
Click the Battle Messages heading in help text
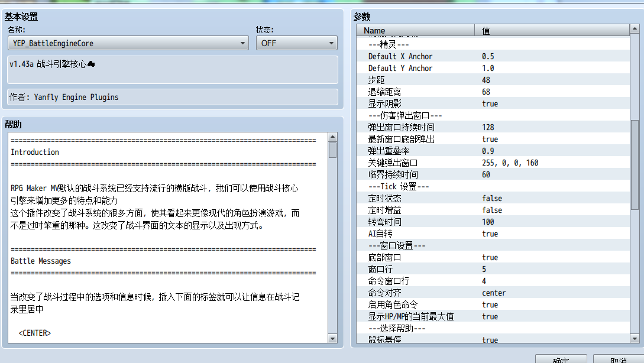(x=41, y=261)
